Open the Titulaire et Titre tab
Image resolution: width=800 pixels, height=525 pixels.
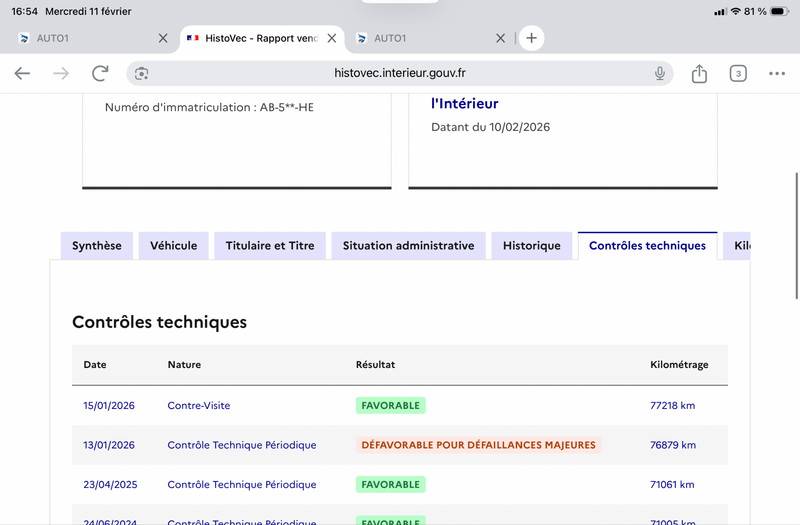point(270,246)
